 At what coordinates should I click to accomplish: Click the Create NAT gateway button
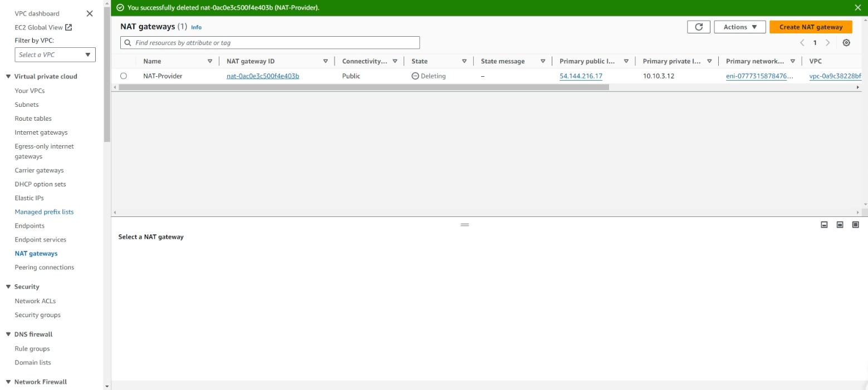click(811, 27)
